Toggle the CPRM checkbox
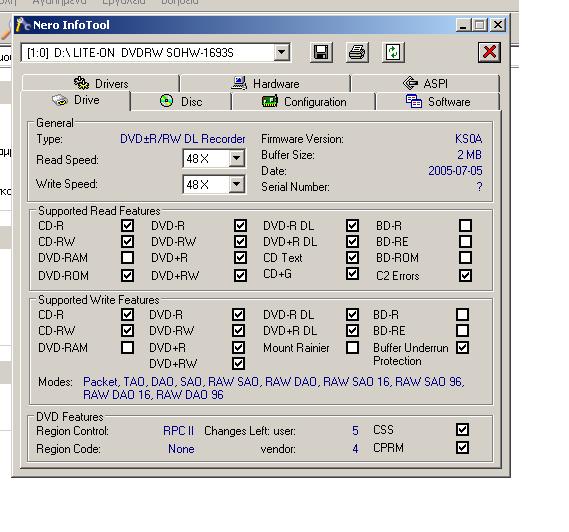 [462, 447]
